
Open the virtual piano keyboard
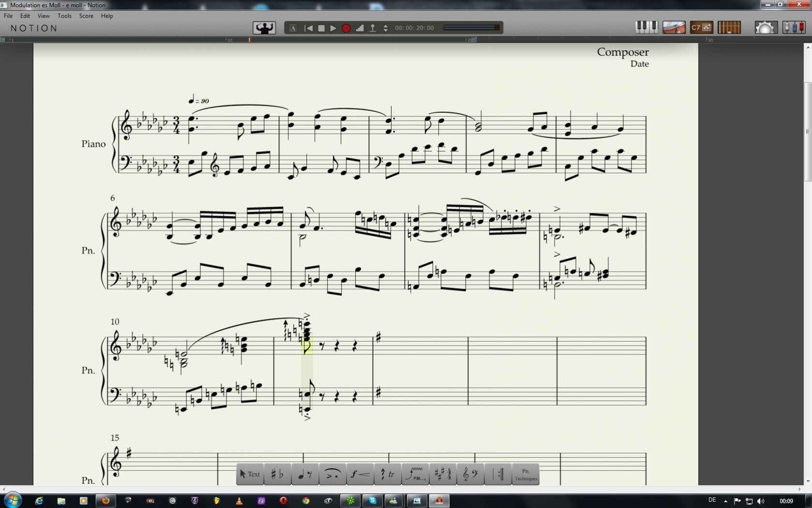[646, 28]
